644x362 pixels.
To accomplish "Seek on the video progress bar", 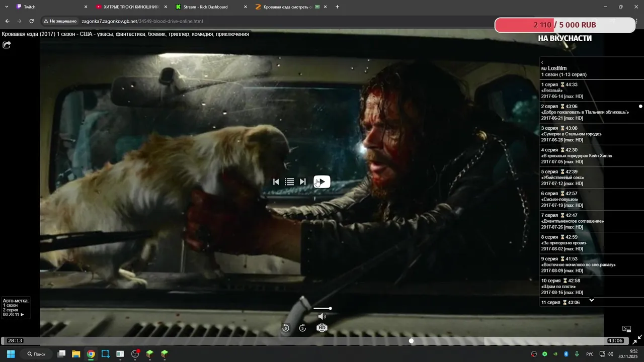I will pyautogui.click(x=315, y=341).
